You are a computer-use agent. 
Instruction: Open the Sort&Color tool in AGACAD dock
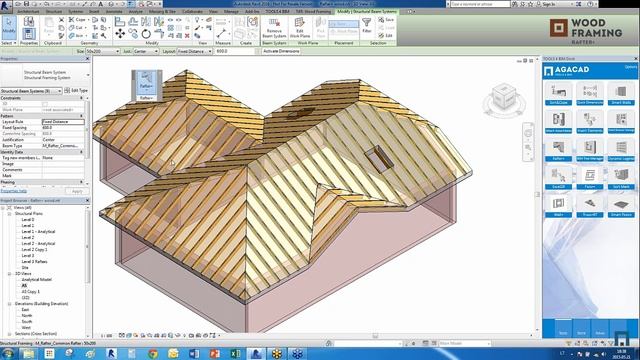click(x=558, y=93)
